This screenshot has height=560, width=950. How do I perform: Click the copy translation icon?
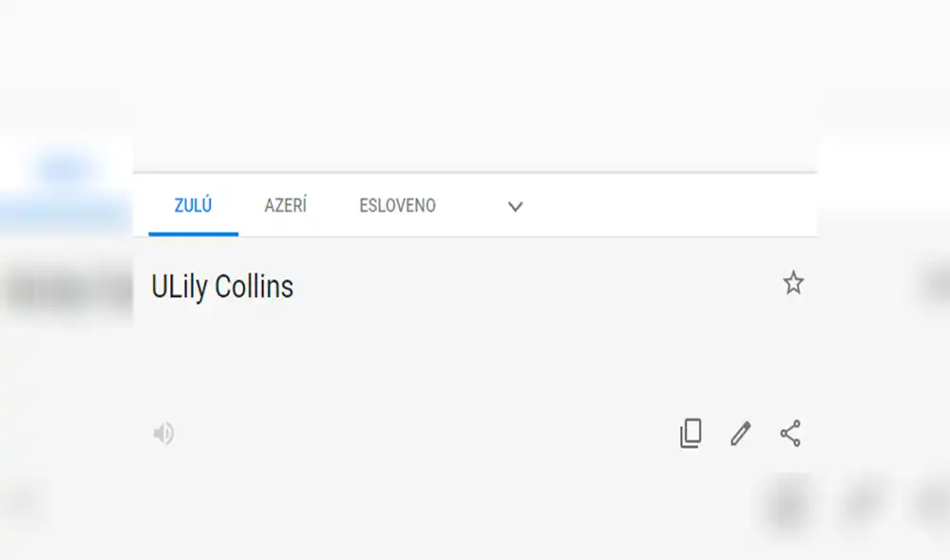pyautogui.click(x=691, y=434)
